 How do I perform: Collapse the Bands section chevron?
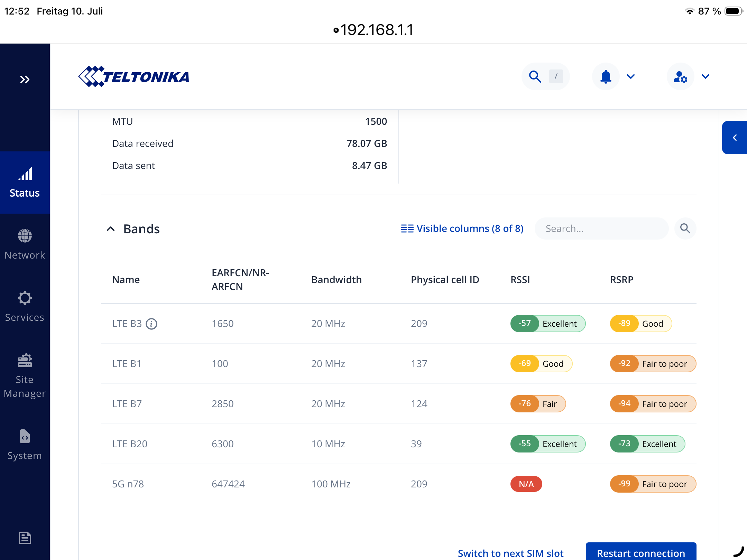pyautogui.click(x=111, y=229)
